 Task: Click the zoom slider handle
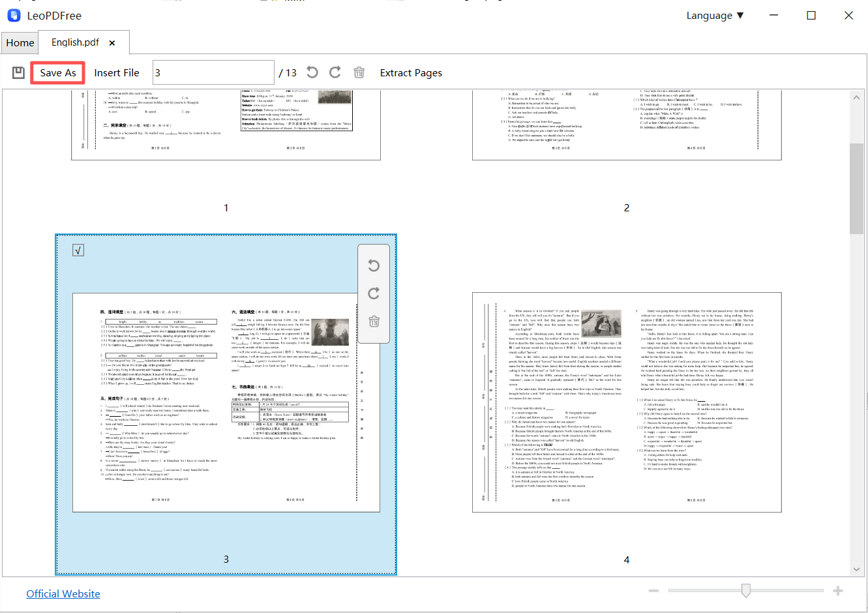[x=745, y=591]
